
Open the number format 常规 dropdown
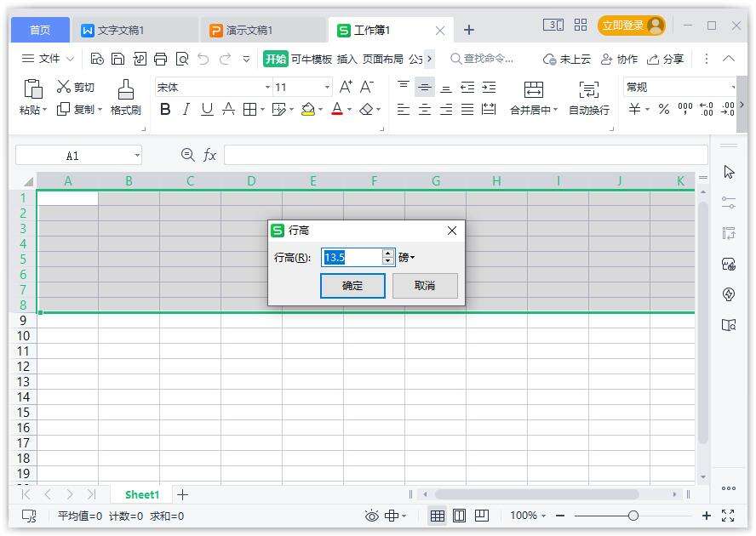pyautogui.click(x=732, y=87)
